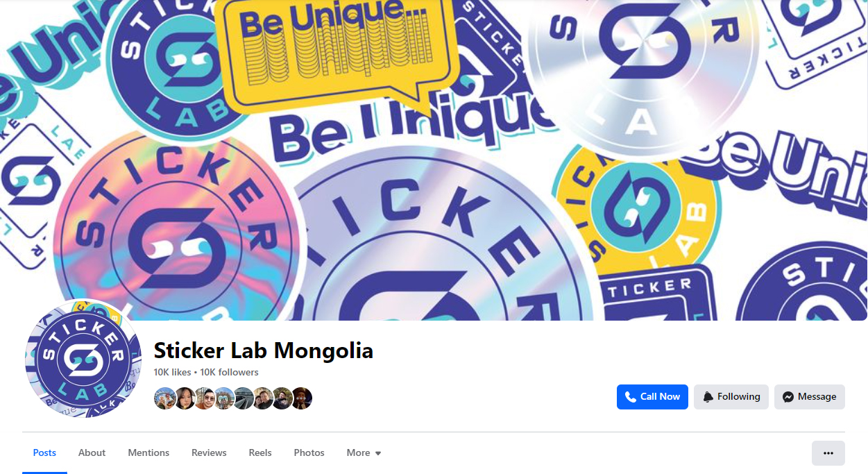
Task: Click the Messenger icon beside Message
Action: tap(788, 397)
